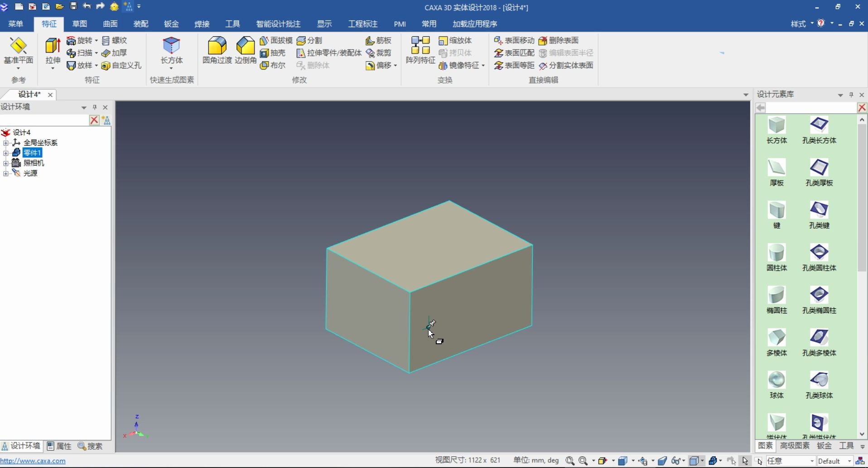Switch to the 草图 ribbon tab
This screenshot has height=468, width=868.
(x=80, y=24)
